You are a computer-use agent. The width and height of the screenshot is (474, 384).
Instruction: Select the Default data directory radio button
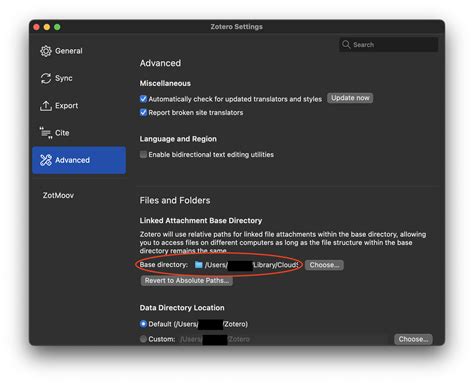143,324
